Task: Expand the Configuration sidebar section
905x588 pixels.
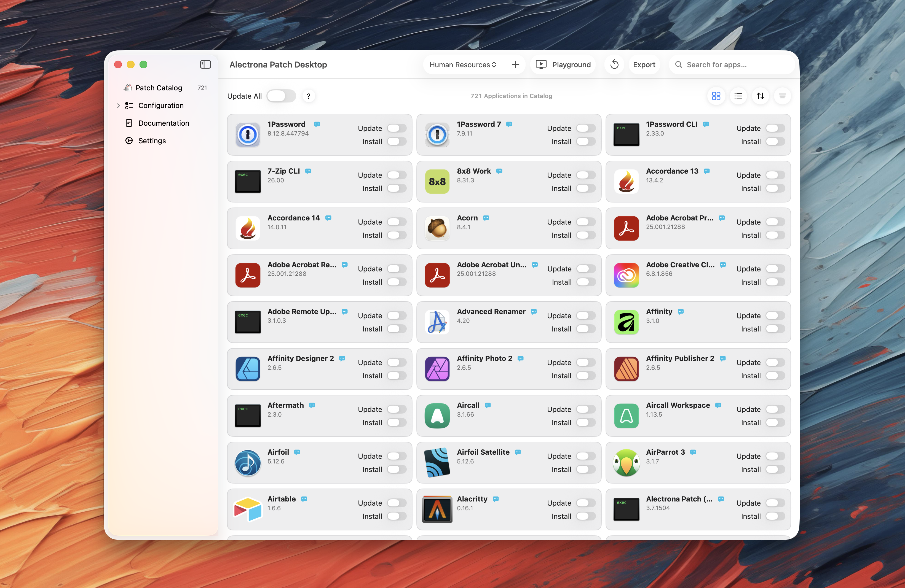Action: pyautogui.click(x=118, y=106)
